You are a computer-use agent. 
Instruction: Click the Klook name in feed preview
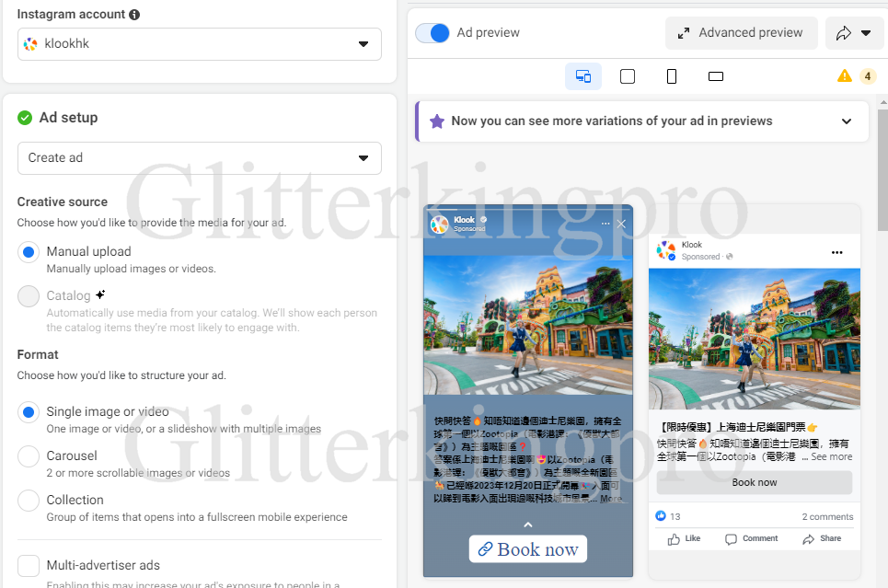pos(691,245)
